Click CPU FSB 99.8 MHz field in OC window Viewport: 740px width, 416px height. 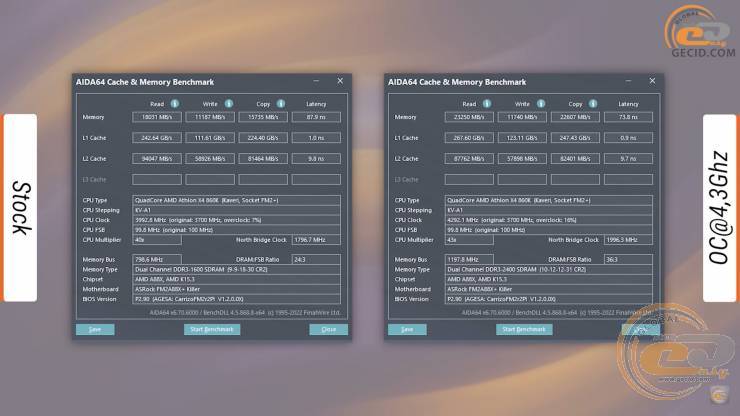click(x=549, y=230)
